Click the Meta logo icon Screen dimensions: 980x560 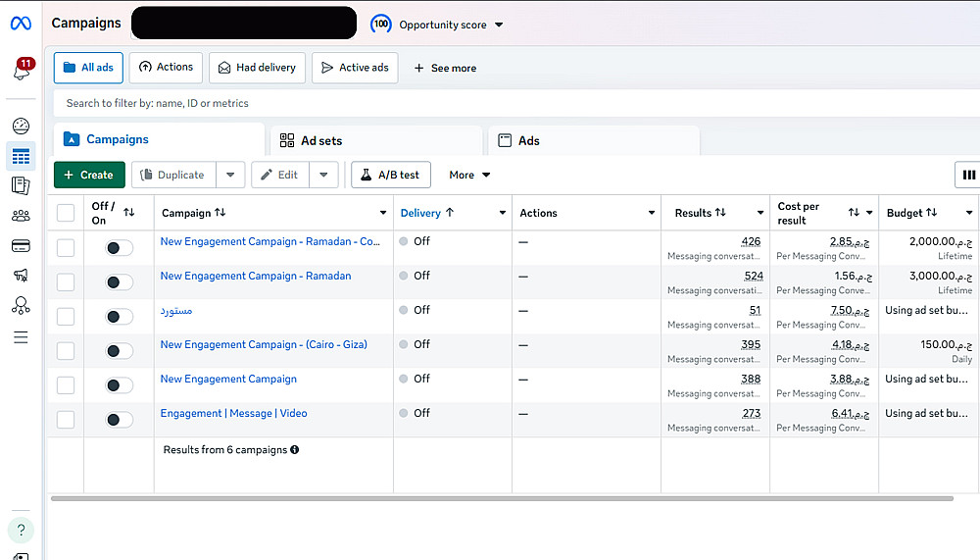(21, 24)
